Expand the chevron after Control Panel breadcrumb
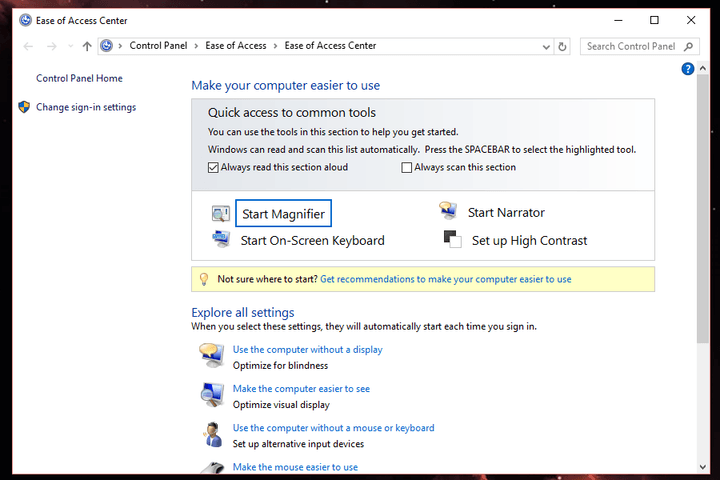The height and width of the screenshot is (480, 720). coord(196,46)
